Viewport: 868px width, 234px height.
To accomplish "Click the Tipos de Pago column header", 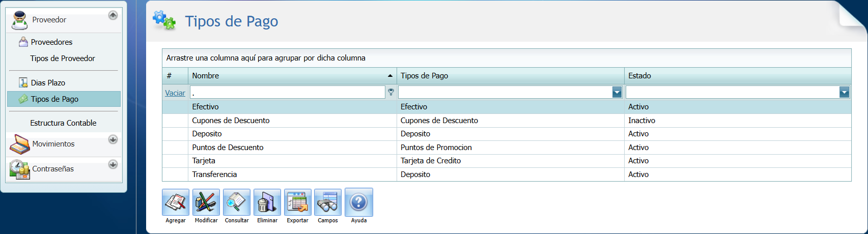I will coord(511,76).
